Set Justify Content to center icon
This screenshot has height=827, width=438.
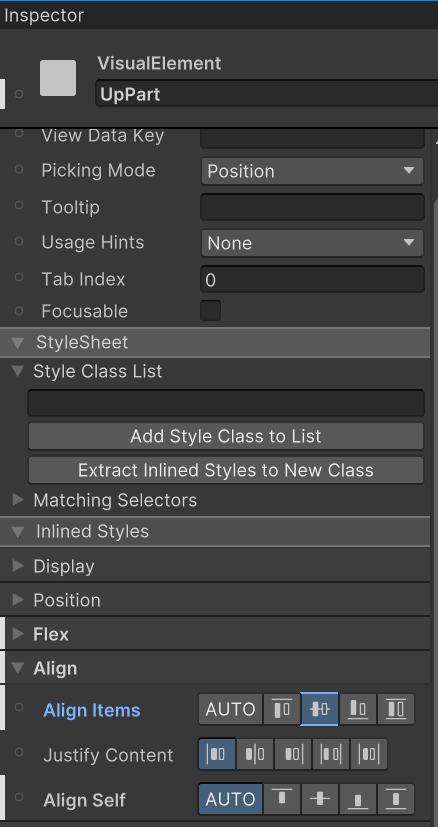coord(255,754)
